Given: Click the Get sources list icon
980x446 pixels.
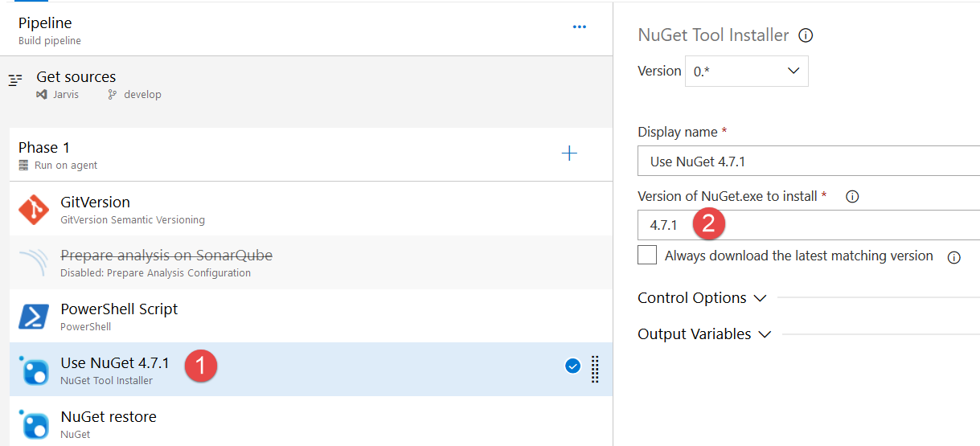Looking at the screenshot, I should coord(15,80).
